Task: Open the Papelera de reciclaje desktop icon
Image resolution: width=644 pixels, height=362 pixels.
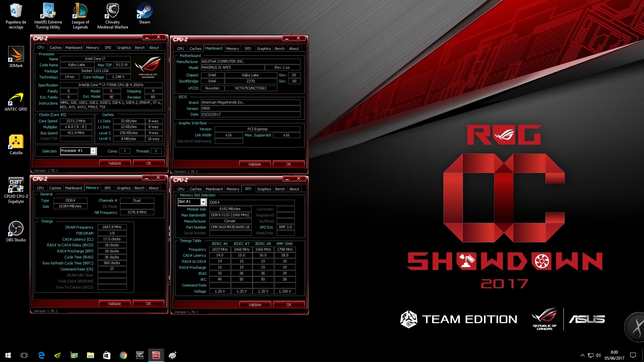Action: click(16, 16)
